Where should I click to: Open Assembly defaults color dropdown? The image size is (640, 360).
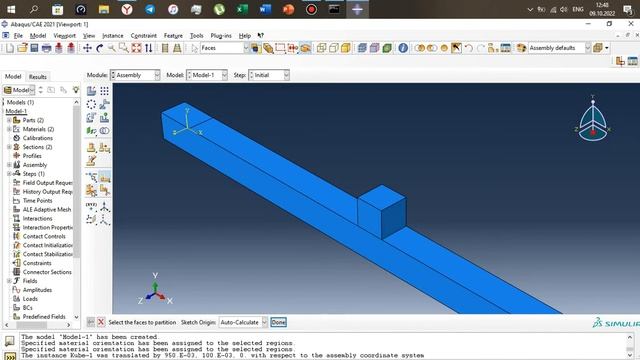tap(559, 48)
